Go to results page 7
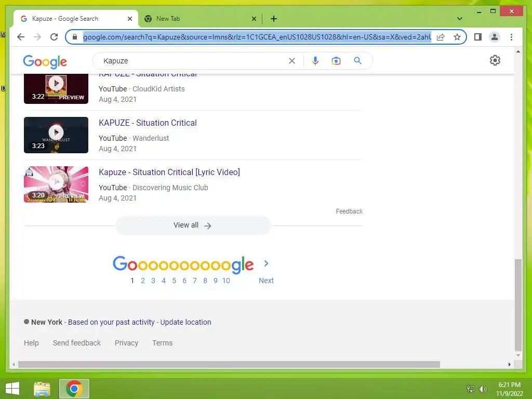This screenshot has height=399, width=532. coord(195,281)
